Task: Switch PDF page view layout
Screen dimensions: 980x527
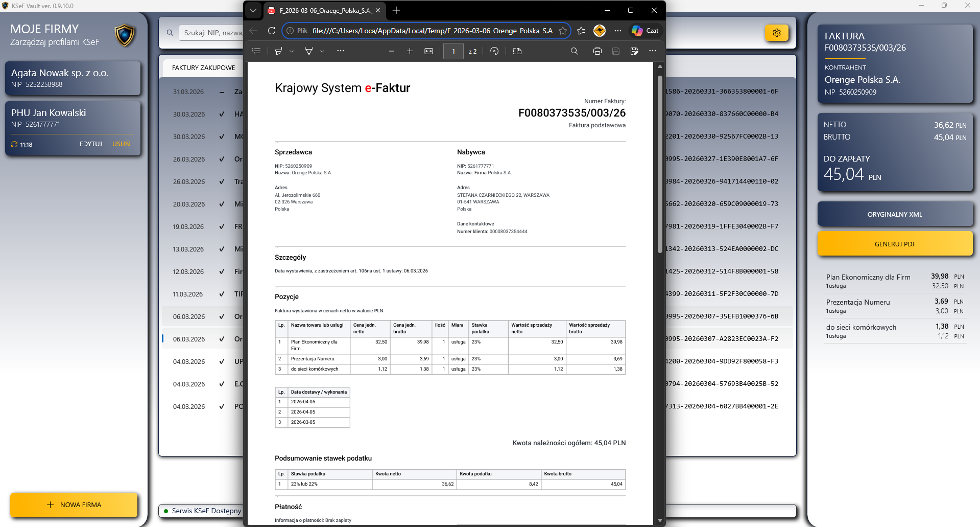Action: coord(517,51)
